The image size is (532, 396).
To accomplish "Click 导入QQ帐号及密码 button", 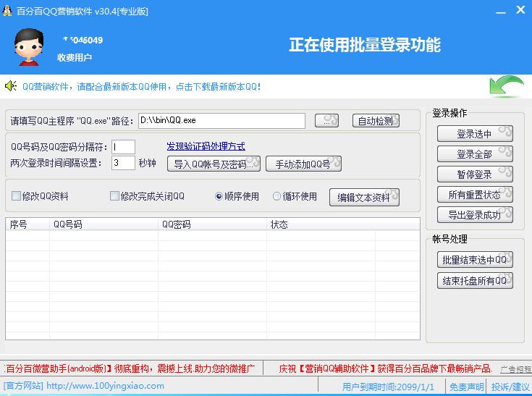I will [214, 164].
